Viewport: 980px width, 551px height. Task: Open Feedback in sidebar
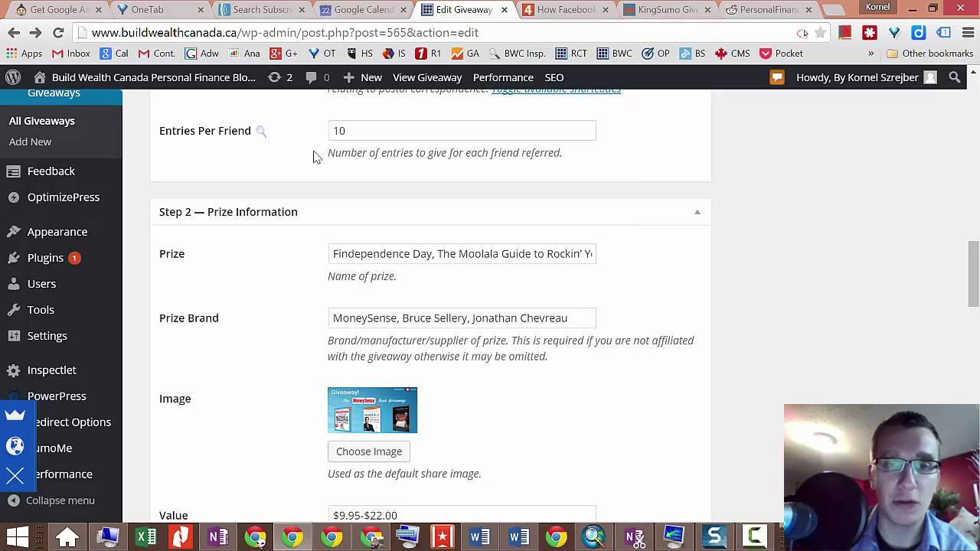click(51, 171)
